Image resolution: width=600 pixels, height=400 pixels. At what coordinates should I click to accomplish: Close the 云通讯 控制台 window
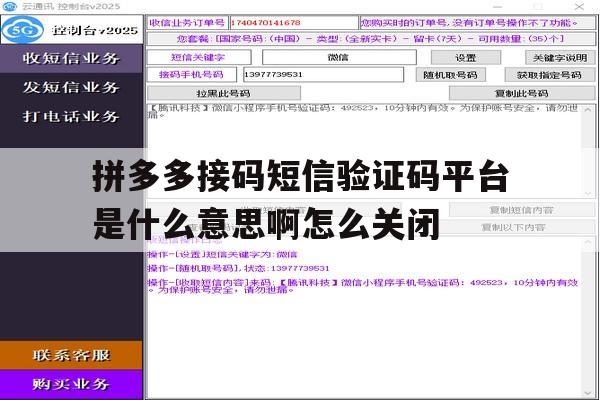click(x=579, y=6)
